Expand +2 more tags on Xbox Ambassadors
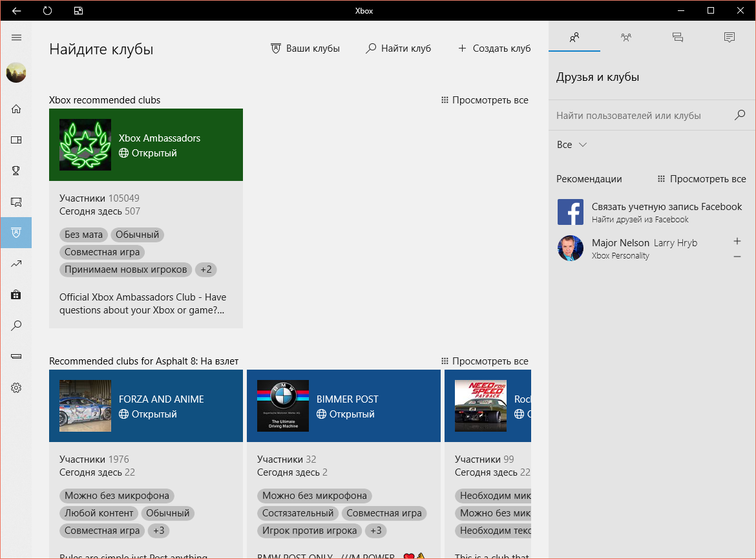 coord(206,269)
